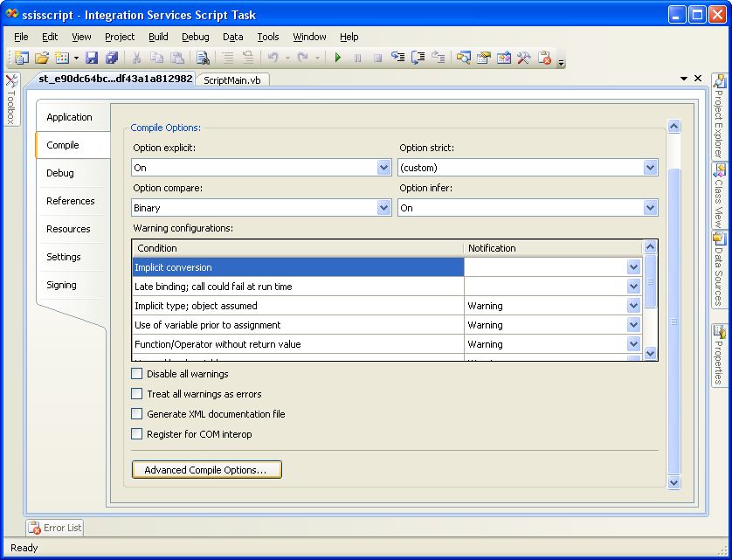Click the Save All icon

pos(111,59)
